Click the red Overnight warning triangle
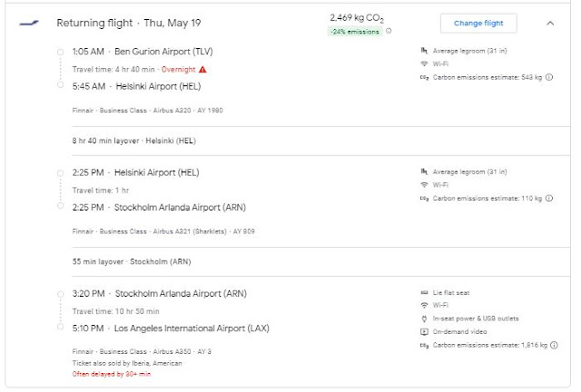 [202, 68]
